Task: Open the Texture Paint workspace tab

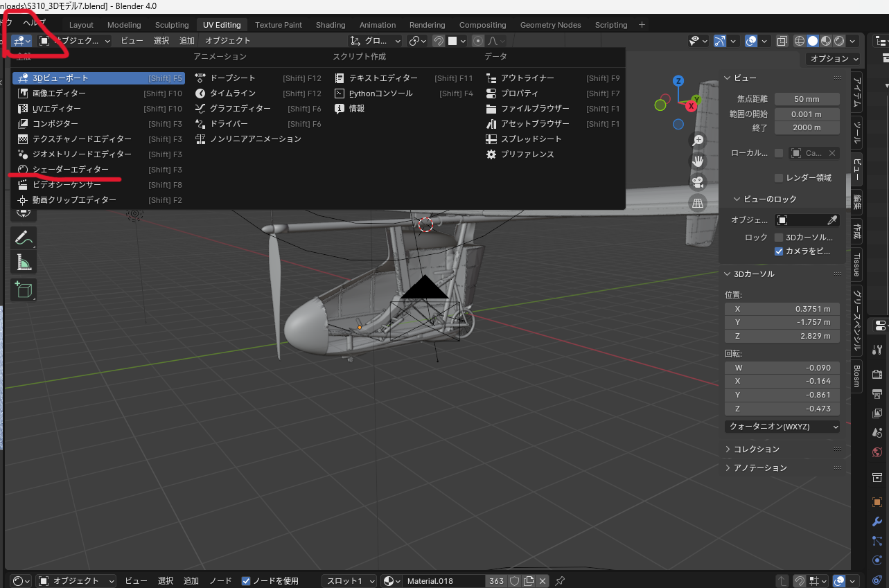Action: (x=279, y=25)
